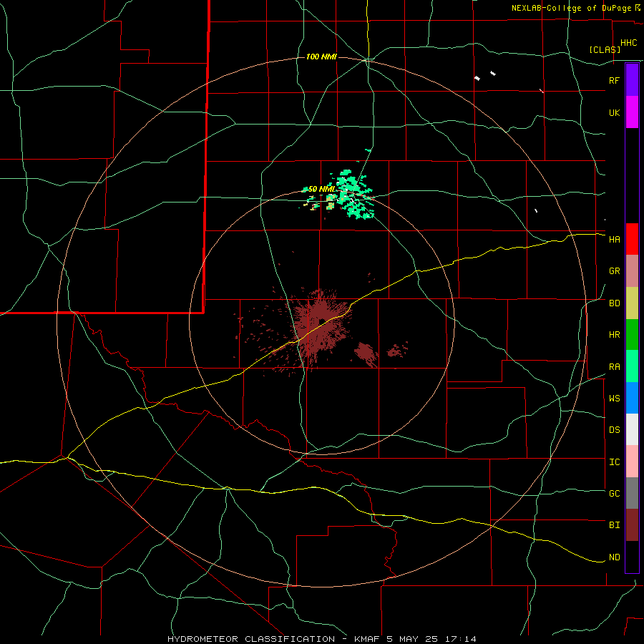The height and width of the screenshot is (644, 644).
Task: Click the WS blue legend swatch
Action: pos(632,398)
